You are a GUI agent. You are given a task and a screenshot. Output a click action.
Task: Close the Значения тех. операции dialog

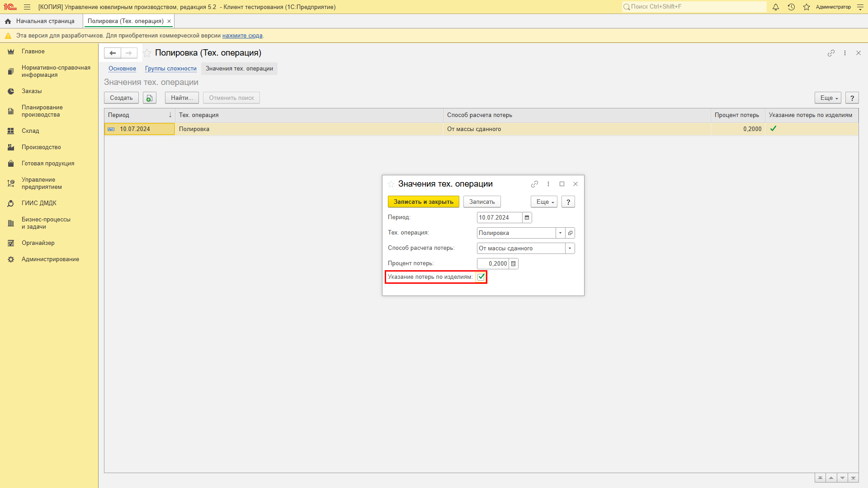576,184
